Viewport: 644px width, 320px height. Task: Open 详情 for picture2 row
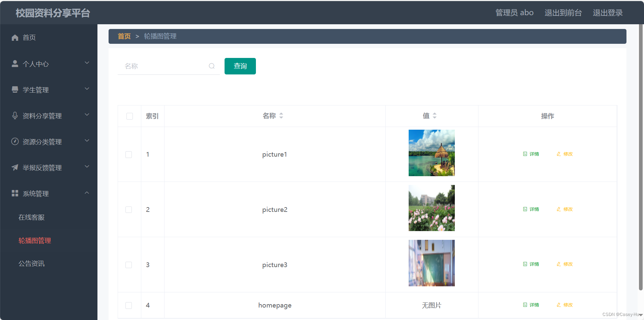pyautogui.click(x=531, y=209)
